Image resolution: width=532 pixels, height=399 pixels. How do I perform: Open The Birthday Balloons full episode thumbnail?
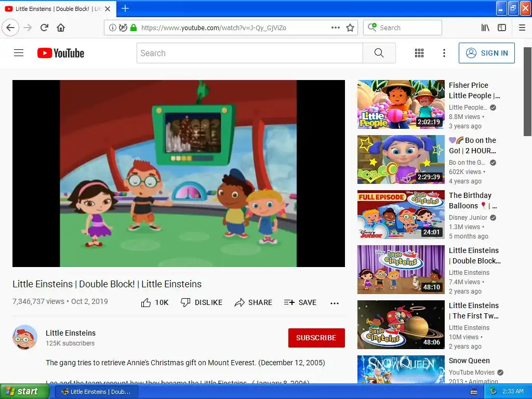pos(401,215)
